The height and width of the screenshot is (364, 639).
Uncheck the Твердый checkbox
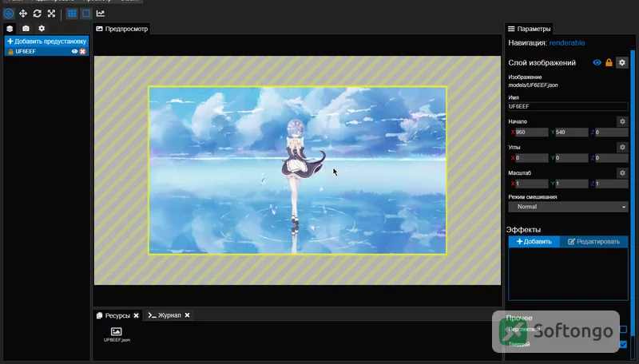point(623,345)
